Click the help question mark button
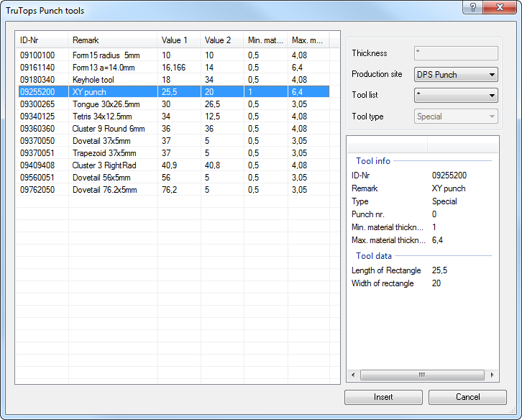 click(x=472, y=7)
